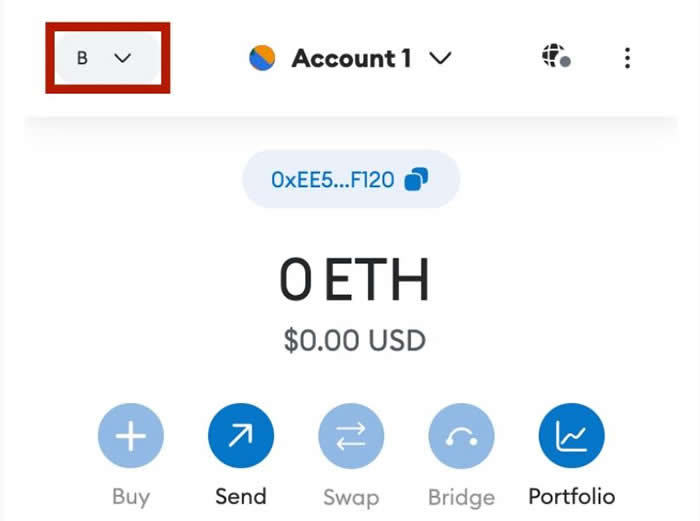Image resolution: width=700 pixels, height=521 pixels.
Task: Click the Send arrow icon
Action: [241, 437]
